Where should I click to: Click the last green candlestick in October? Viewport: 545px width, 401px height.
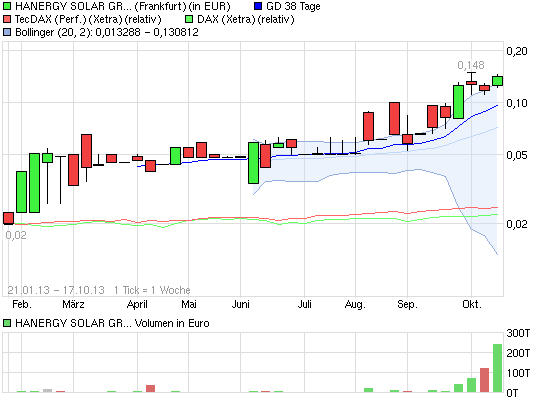click(x=497, y=81)
